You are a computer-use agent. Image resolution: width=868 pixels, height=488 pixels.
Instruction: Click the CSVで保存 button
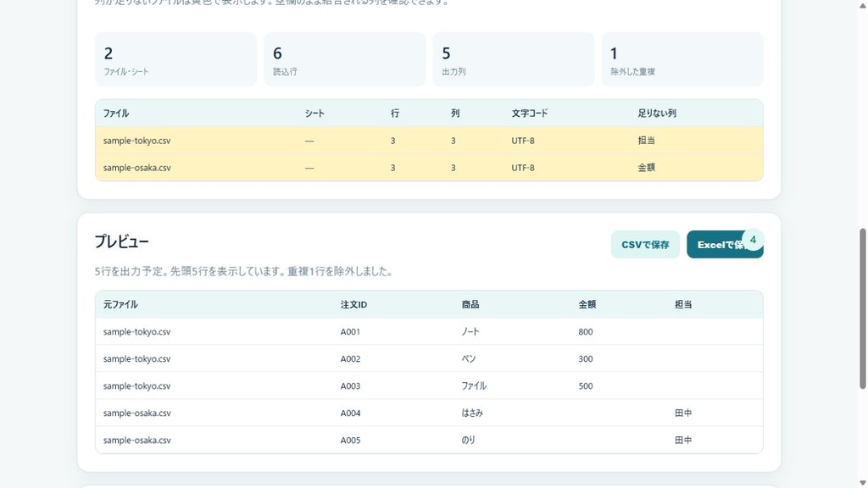[x=645, y=245]
